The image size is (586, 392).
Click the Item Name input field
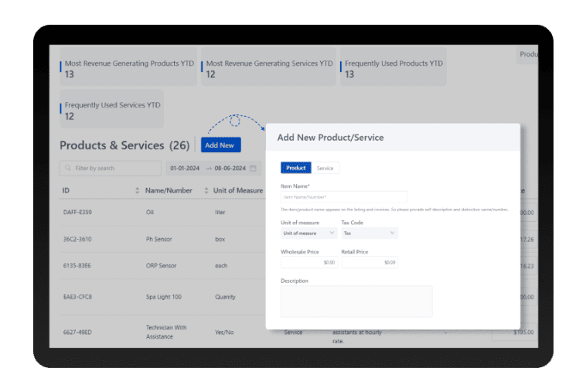tap(344, 197)
